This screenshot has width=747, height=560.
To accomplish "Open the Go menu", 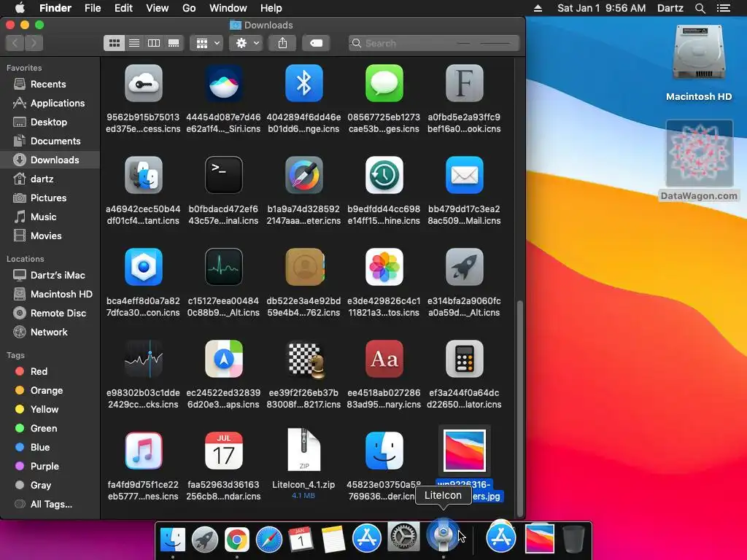I will [x=189, y=8].
